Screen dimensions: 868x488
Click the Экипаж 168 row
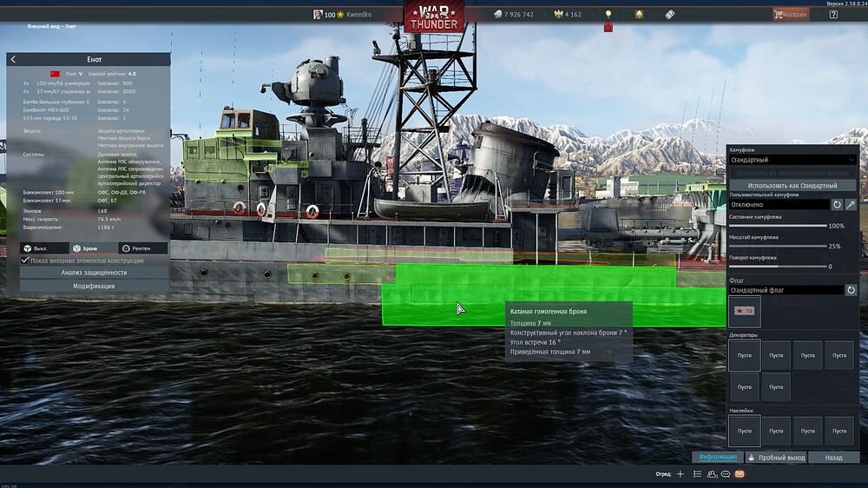click(x=65, y=211)
